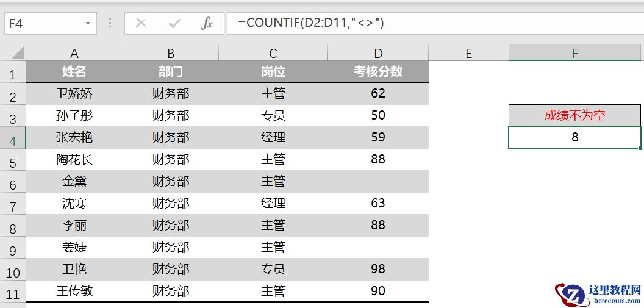Click the 成绩不为空 label cell

tap(575, 115)
